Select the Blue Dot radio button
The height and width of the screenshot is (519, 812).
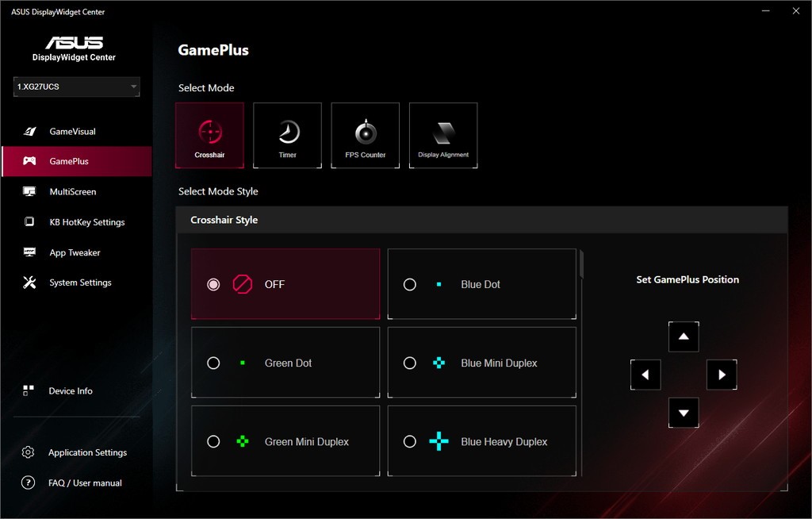[x=410, y=284]
